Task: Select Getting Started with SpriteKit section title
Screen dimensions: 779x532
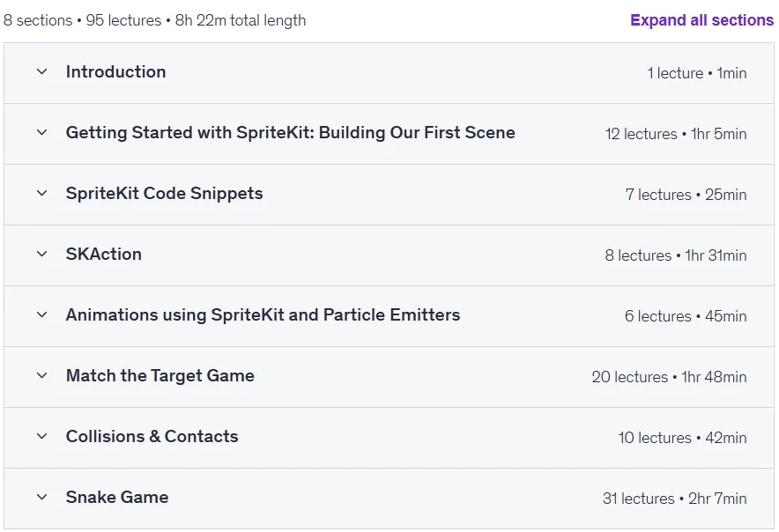Action: click(x=290, y=133)
